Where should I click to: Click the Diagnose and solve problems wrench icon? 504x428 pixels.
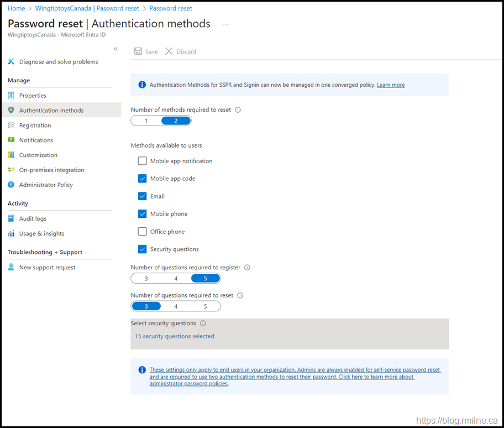[11, 61]
